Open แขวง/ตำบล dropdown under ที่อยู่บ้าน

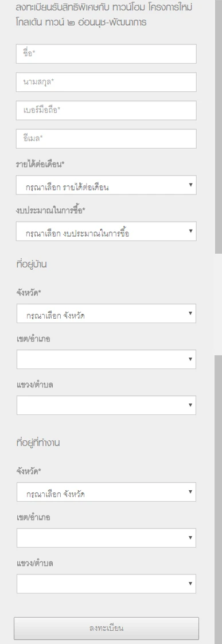(106, 405)
